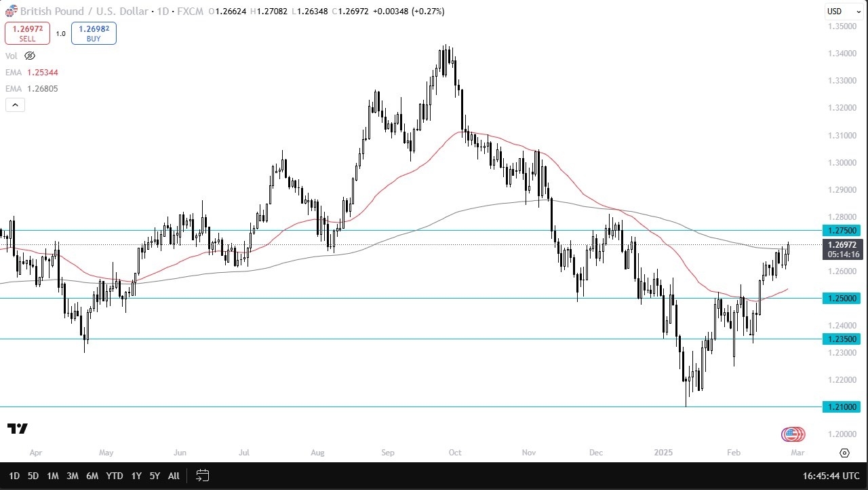Viewport: 868px width, 490px height.
Task: Click the US economic event flag icon
Action: click(792, 434)
